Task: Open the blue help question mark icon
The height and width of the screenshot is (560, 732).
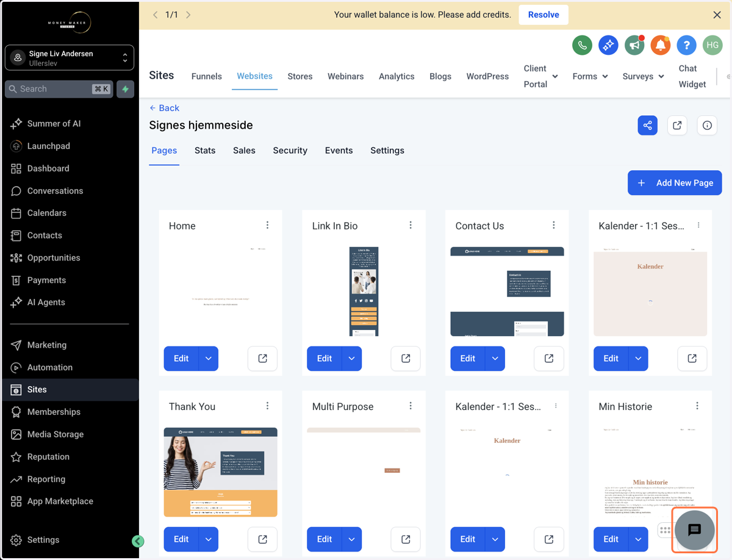Action: point(686,45)
